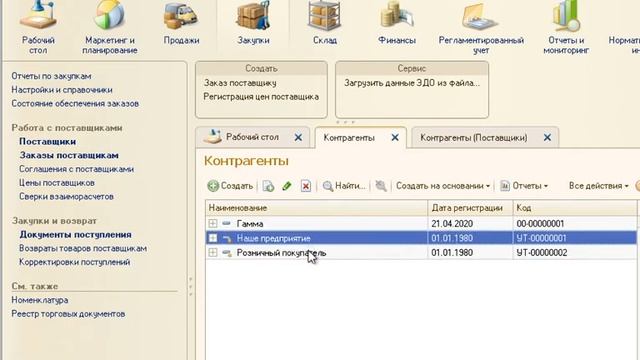Close the Рабочий стол tab
Viewport: 640px width, 360px height.
pyautogui.click(x=298, y=138)
